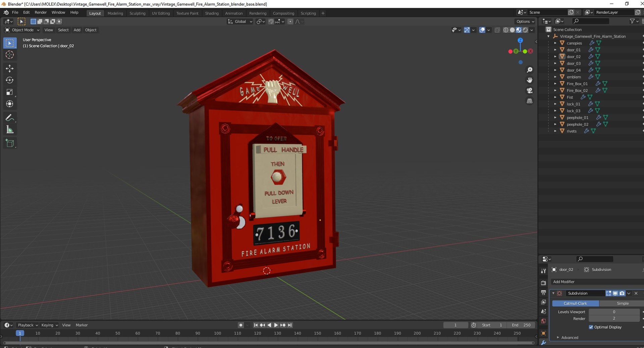644x348 pixels.
Task: Select the Cursor tool in the toolbar
Action: tap(10, 55)
